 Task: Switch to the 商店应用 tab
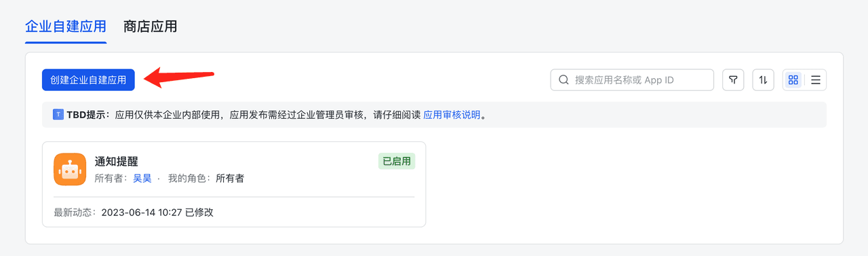150,26
